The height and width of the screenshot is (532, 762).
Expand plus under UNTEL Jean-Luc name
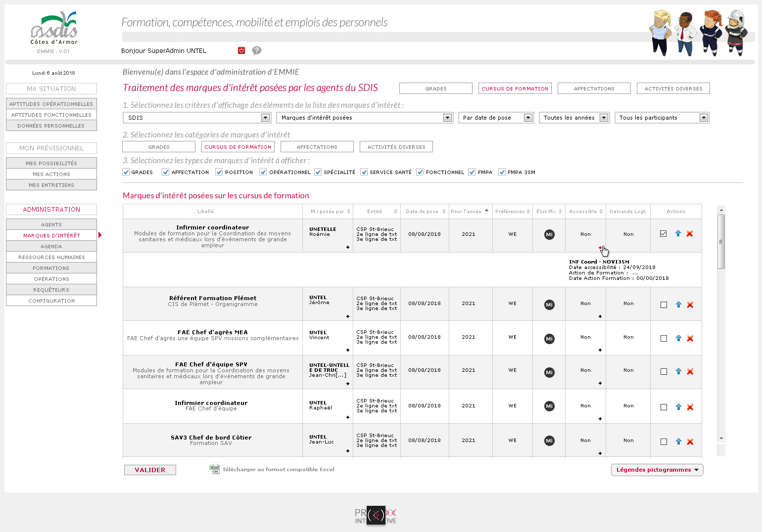click(348, 451)
